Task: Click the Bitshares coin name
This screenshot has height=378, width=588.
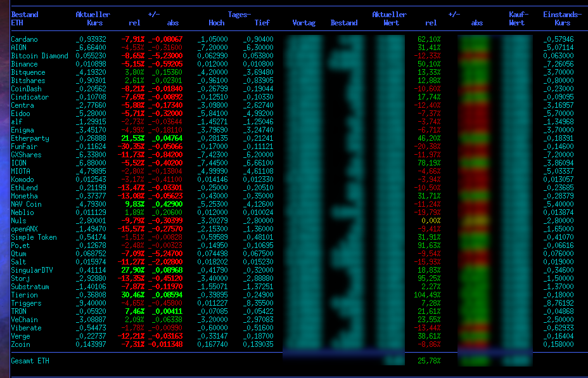Action: (28, 81)
